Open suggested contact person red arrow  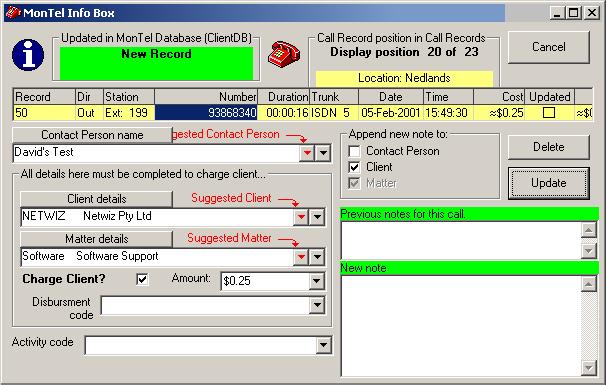pos(307,153)
